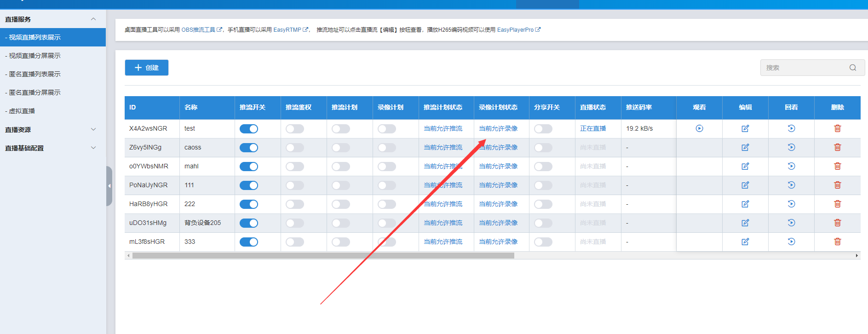Open 匿名直播分屏展示 menu item
The height and width of the screenshot is (334, 868).
[53, 92]
